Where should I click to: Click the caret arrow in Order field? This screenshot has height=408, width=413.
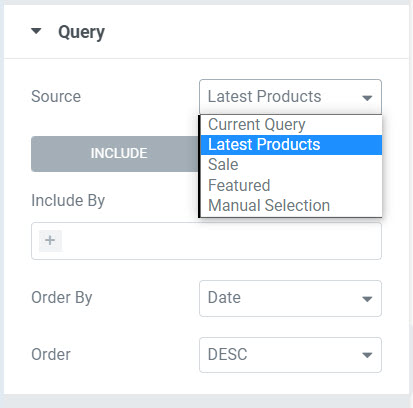[x=367, y=355]
